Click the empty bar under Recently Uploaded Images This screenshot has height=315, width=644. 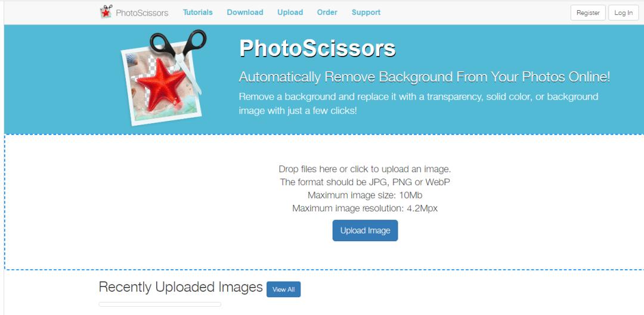pyautogui.click(x=160, y=304)
